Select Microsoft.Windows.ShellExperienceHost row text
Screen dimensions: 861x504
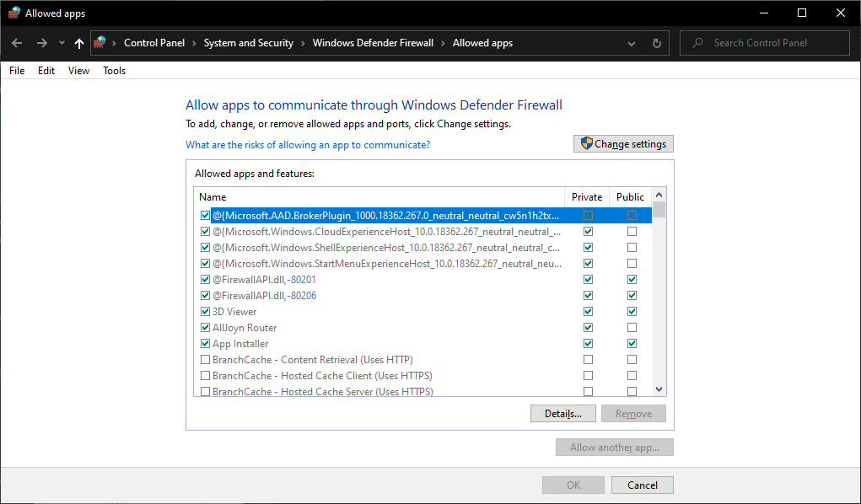tap(386, 248)
